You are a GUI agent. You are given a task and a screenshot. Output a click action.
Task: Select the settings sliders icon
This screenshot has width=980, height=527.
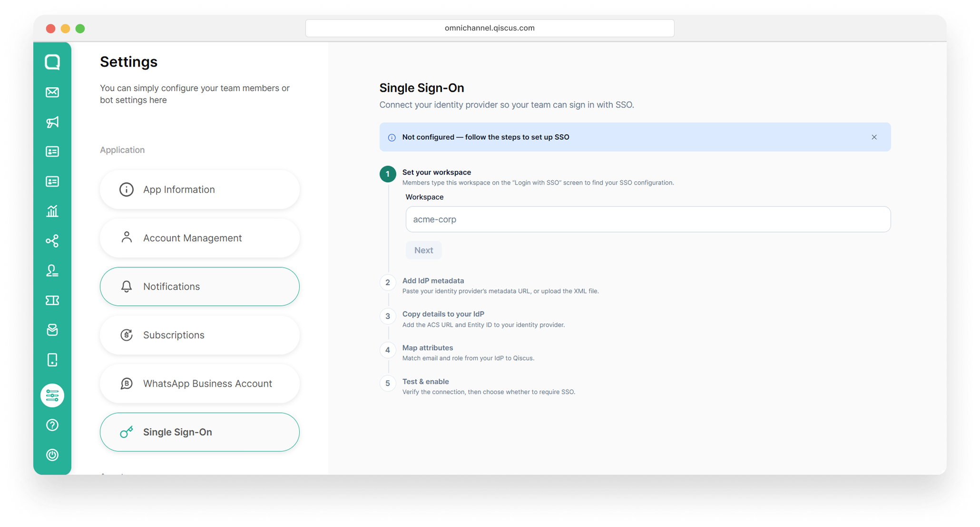click(x=52, y=395)
